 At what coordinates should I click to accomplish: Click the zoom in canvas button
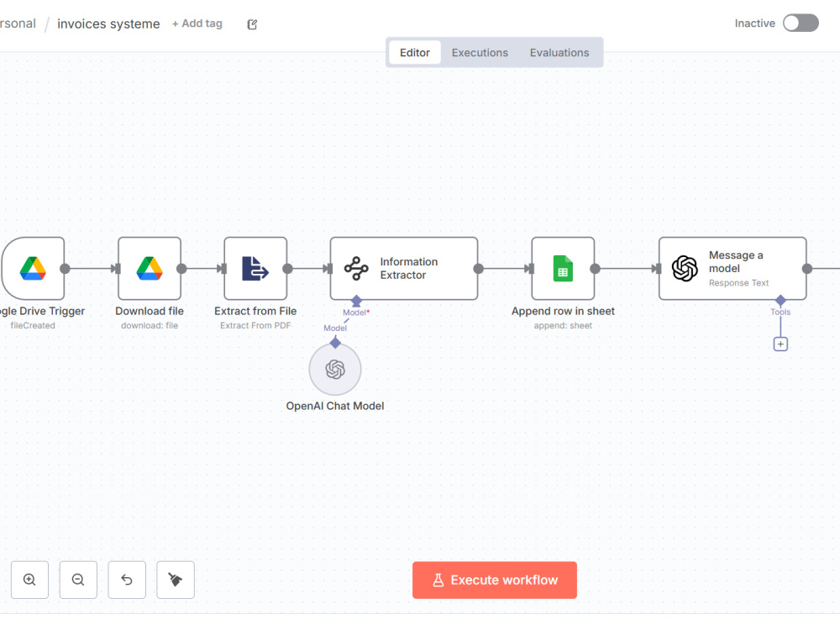click(29, 580)
